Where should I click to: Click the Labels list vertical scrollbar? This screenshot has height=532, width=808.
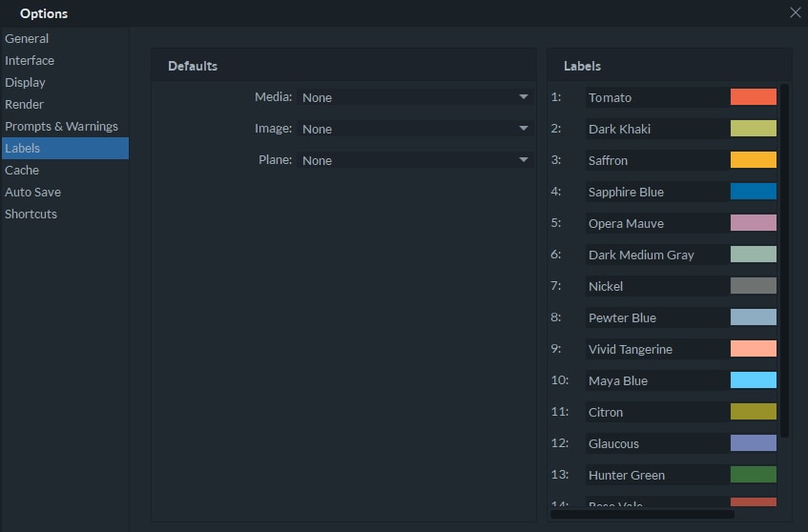(784, 257)
